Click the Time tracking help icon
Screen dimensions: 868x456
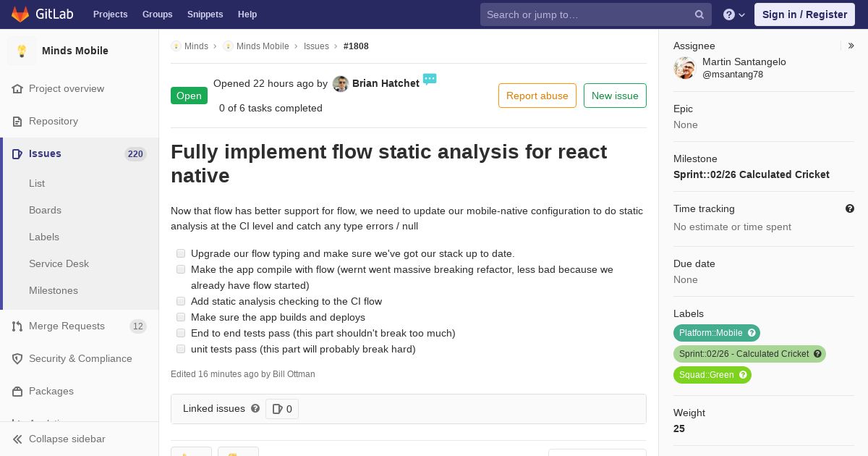(x=850, y=208)
